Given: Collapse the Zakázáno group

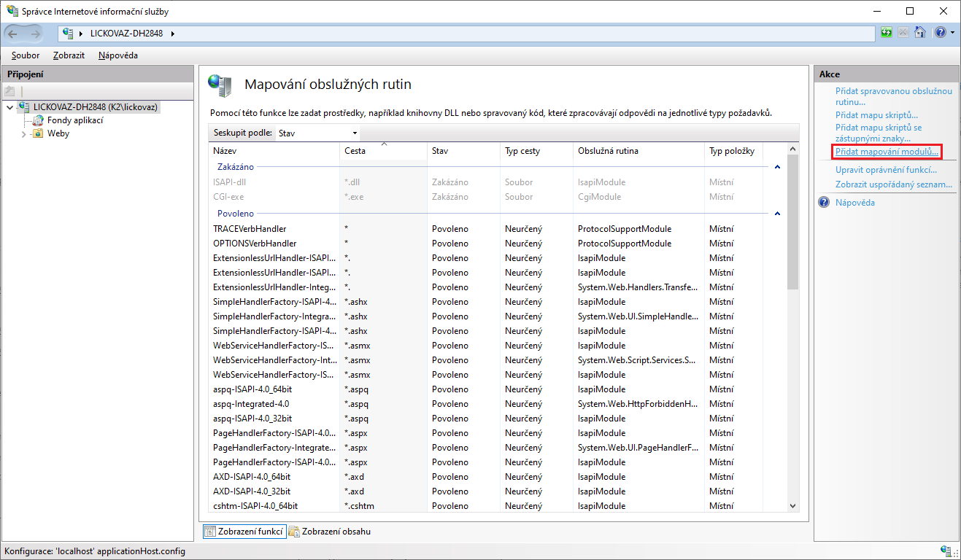Looking at the screenshot, I should point(777,167).
